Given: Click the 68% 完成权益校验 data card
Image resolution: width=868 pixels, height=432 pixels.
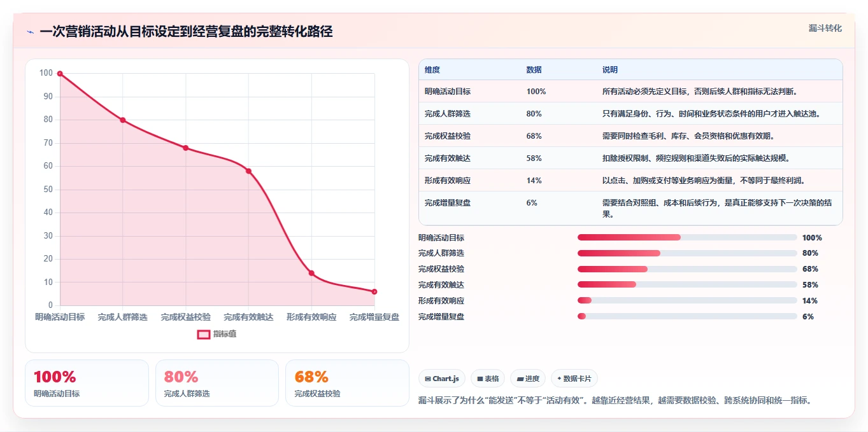Looking at the screenshot, I should (x=348, y=383).
